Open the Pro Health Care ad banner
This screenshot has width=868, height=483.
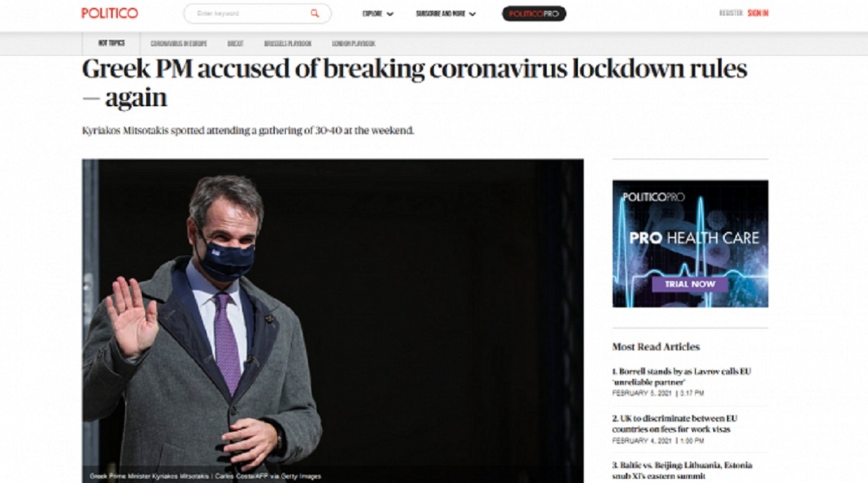(690, 244)
